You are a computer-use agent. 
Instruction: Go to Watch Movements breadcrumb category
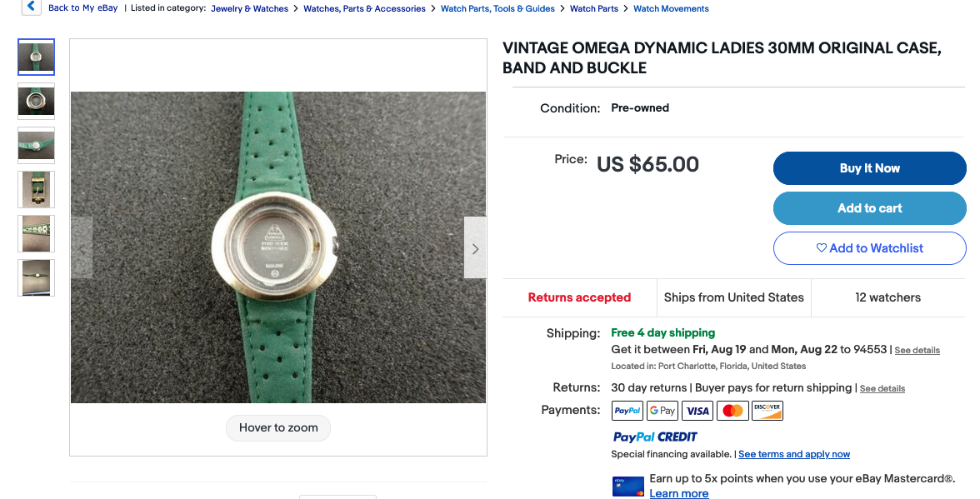click(x=671, y=8)
